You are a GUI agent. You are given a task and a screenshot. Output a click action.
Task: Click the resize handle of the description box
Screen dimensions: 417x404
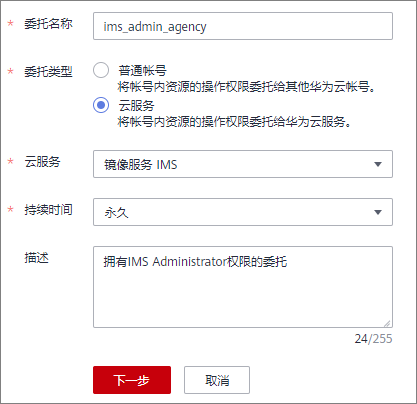[387, 323]
